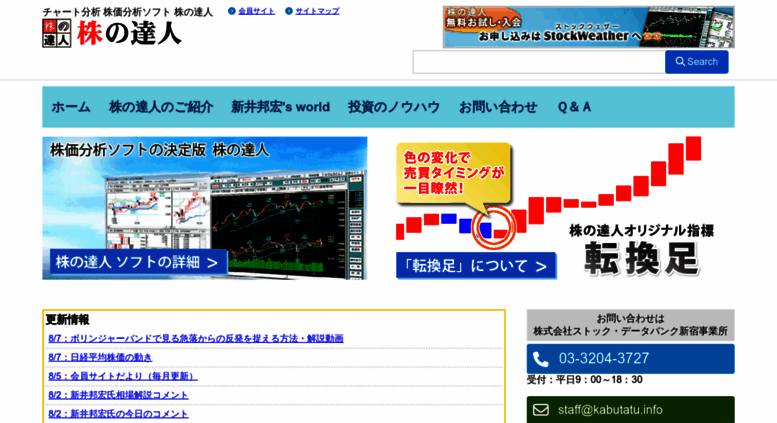Click the 更新情報 heading text

67,320
